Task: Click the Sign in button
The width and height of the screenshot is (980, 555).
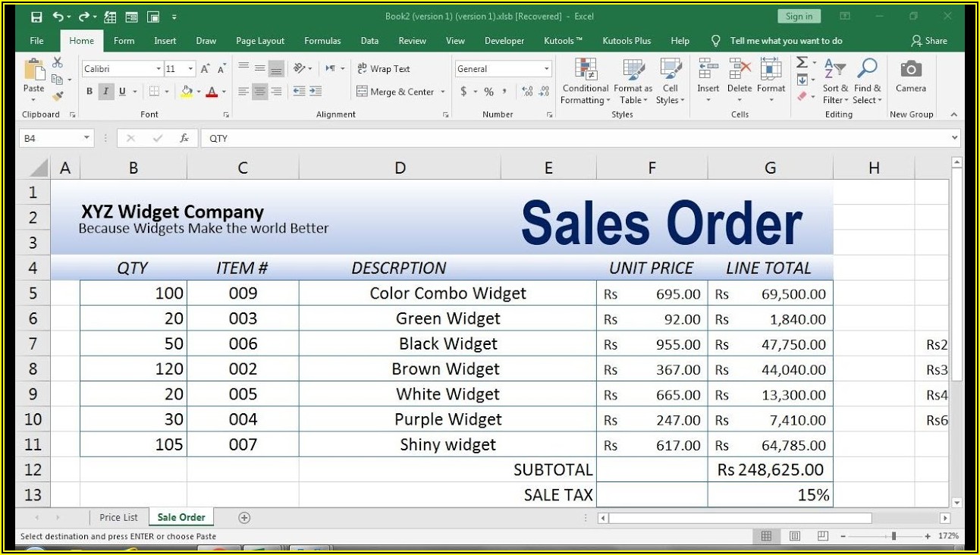Action: (x=799, y=17)
